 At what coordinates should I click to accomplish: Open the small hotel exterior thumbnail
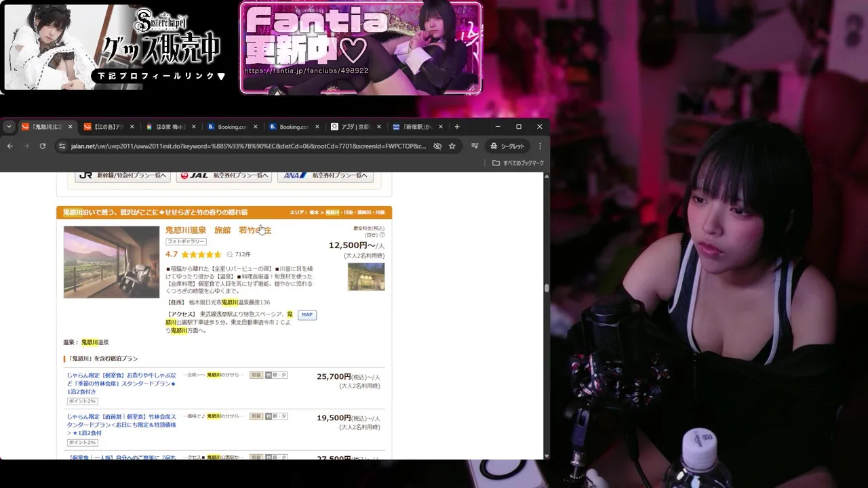[366, 277]
